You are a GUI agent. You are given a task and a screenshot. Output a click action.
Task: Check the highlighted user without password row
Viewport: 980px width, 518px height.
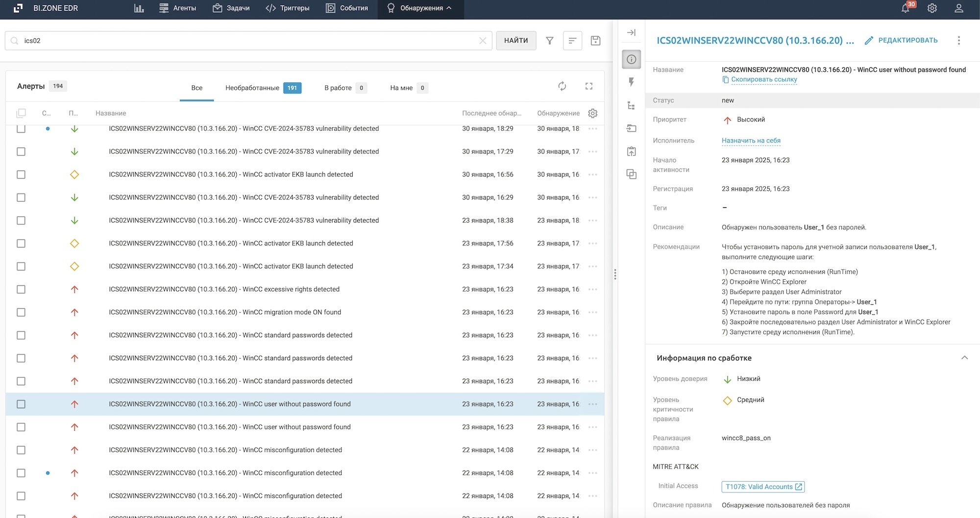coord(21,404)
